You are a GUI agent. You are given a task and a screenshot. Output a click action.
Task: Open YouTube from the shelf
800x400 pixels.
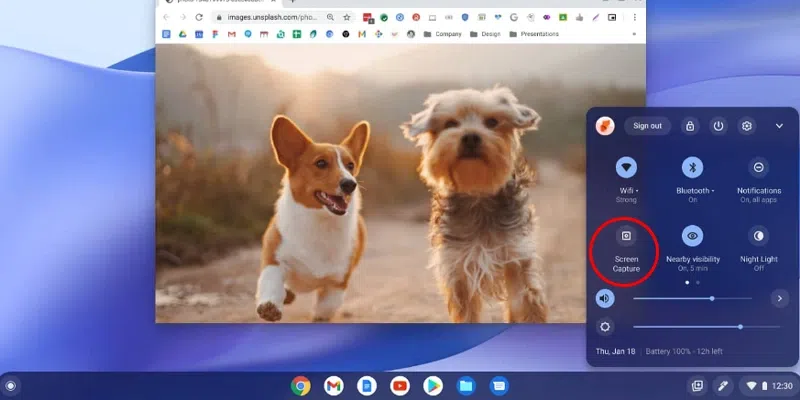pos(400,386)
